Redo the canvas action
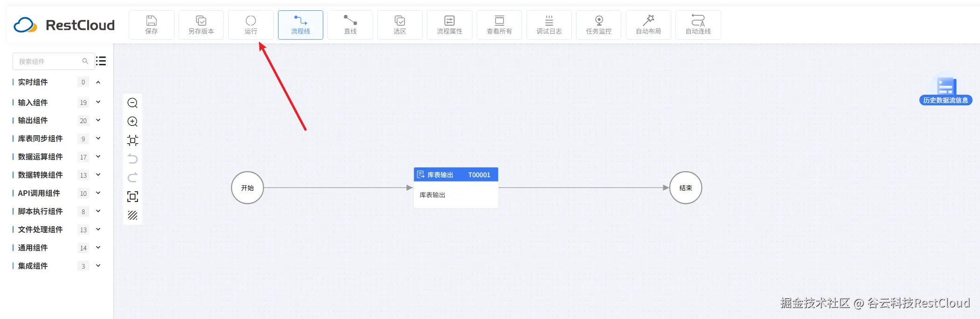980x319 pixels. [x=132, y=178]
